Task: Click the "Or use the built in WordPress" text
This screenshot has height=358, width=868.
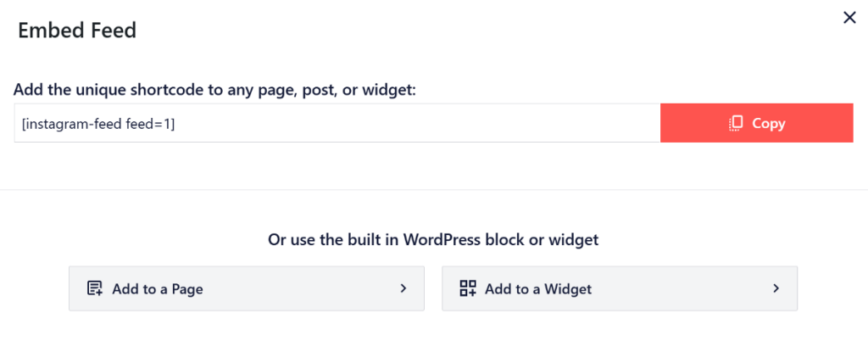Action: coord(433,239)
